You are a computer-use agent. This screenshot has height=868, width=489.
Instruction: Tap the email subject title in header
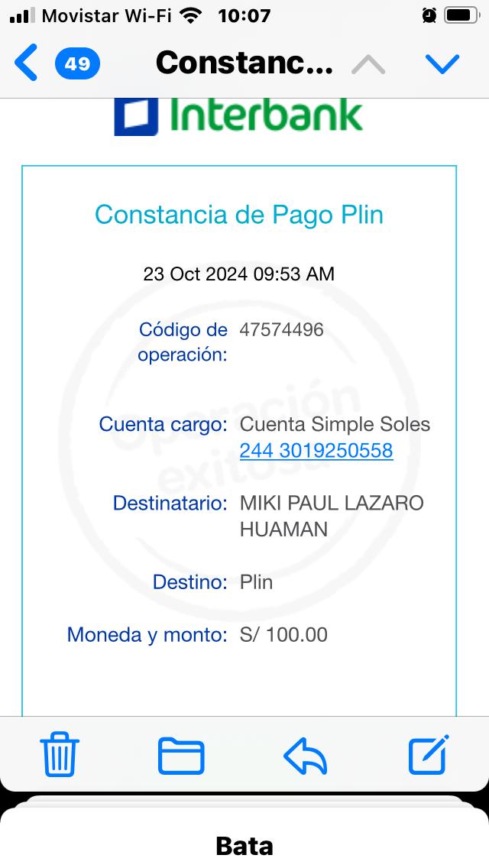pyautogui.click(x=244, y=63)
